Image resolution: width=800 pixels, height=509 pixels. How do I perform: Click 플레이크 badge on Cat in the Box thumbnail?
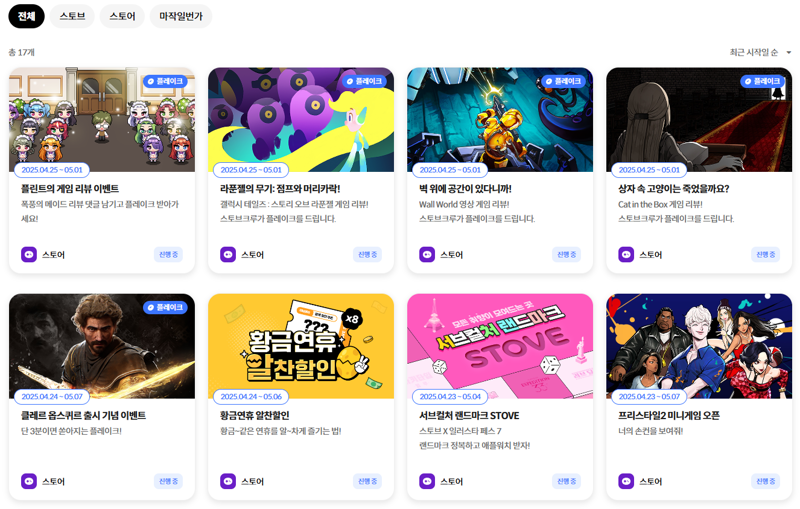click(x=763, y=81)
